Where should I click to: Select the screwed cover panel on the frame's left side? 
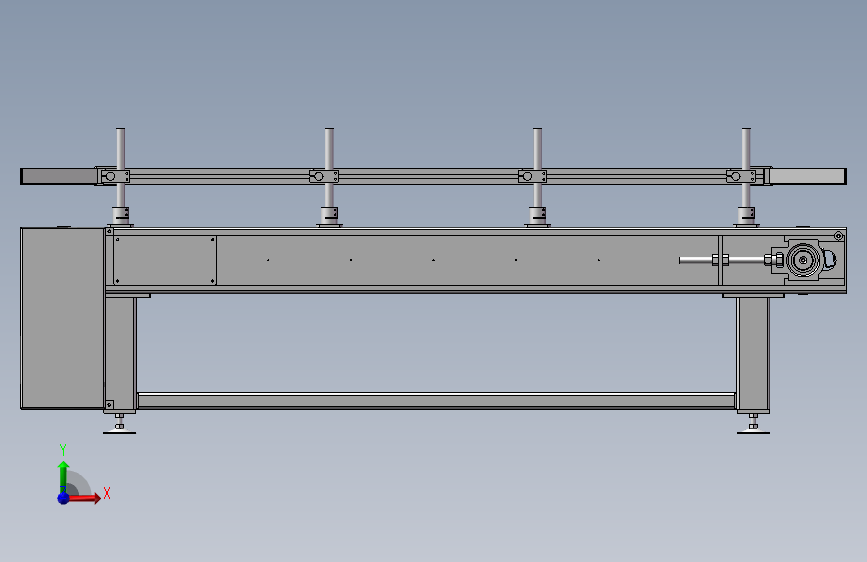(165, 261)
